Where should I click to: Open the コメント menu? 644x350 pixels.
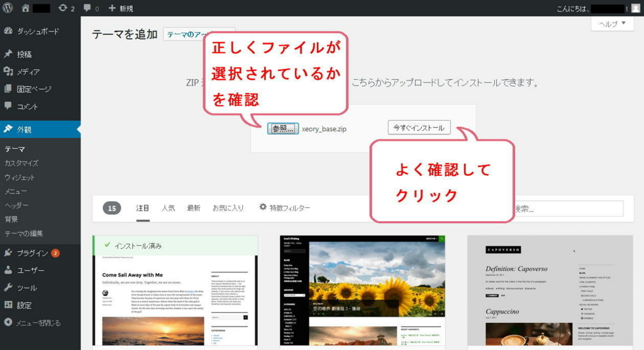(40, 106)
